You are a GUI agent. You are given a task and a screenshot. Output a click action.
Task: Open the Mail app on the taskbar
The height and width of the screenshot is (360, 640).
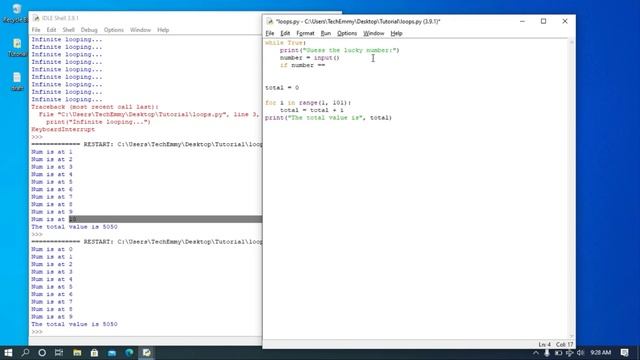112,353
